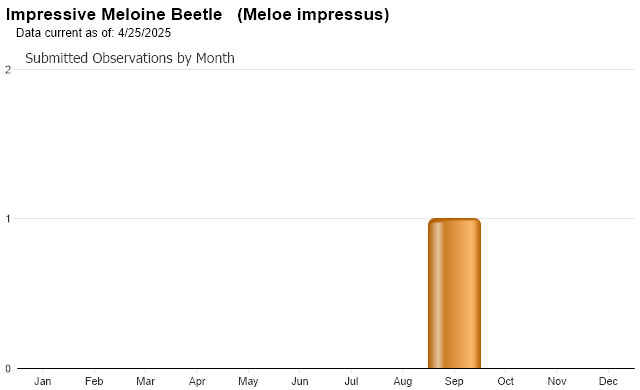Screen dimensions: 640x390
Task: Click the Jun month label
Action: pos(300,381)
